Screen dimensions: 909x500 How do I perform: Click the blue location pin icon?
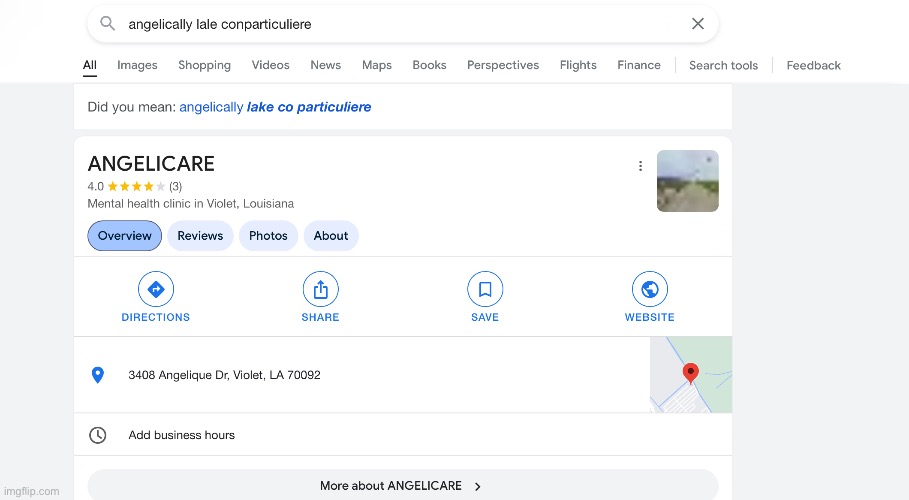98,375
